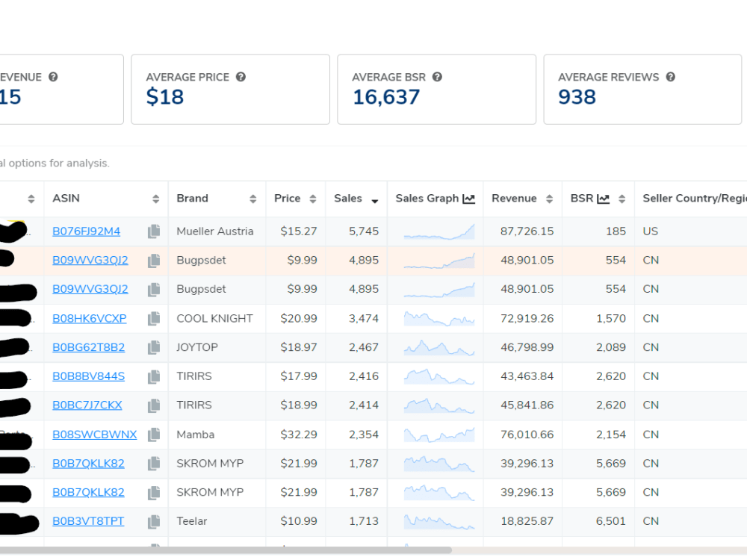The height and width of the screenshot is (560, 747).
Task: Open help icon beside AVERAGE REVIEWS
Action: [670, 77]
